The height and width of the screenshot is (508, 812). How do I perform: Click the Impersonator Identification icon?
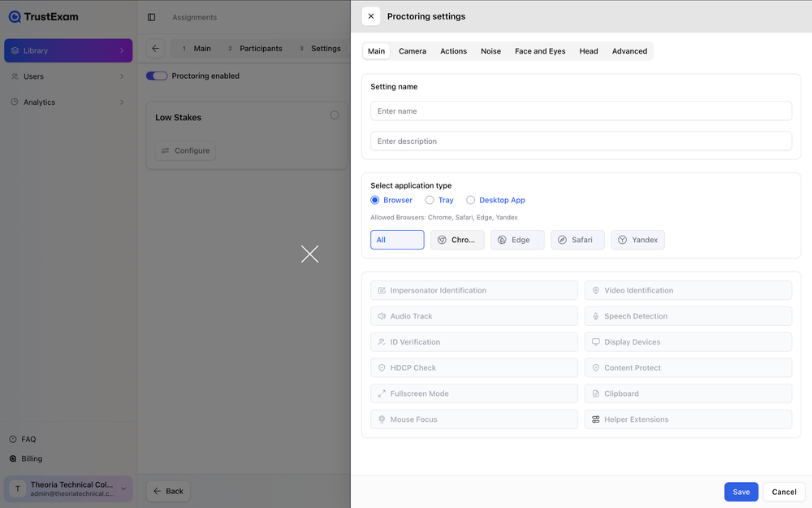(x=382, y=290)
